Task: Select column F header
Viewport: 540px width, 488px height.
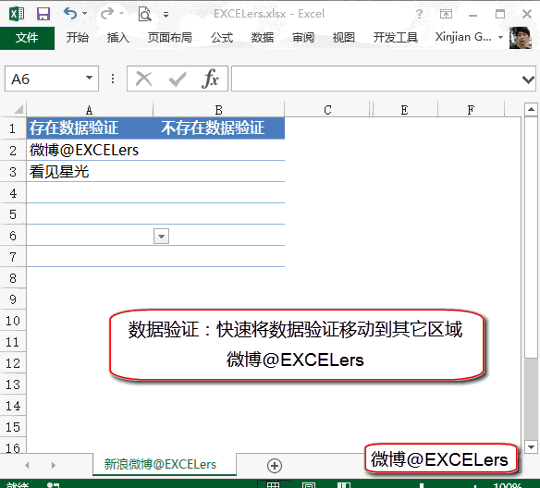Action: 471,110
